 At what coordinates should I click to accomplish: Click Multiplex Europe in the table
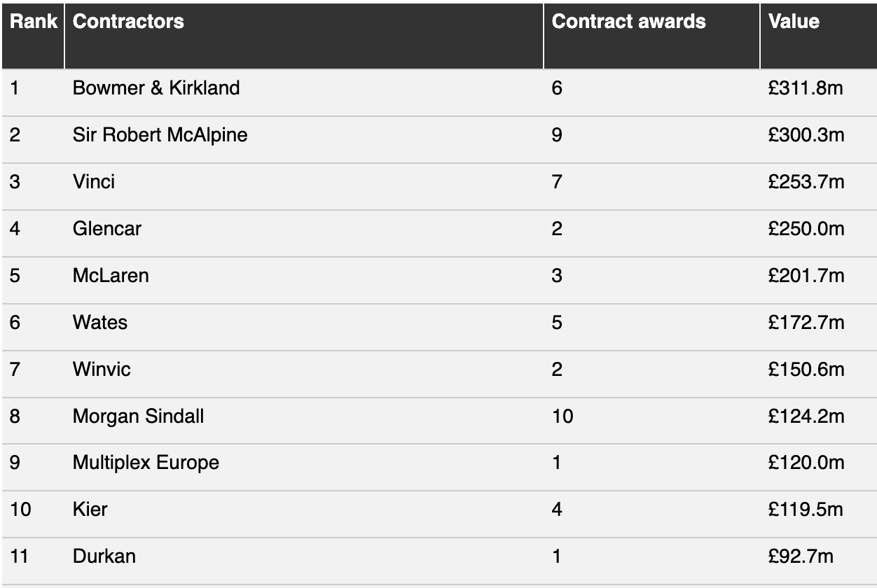[x=146, y=463]
